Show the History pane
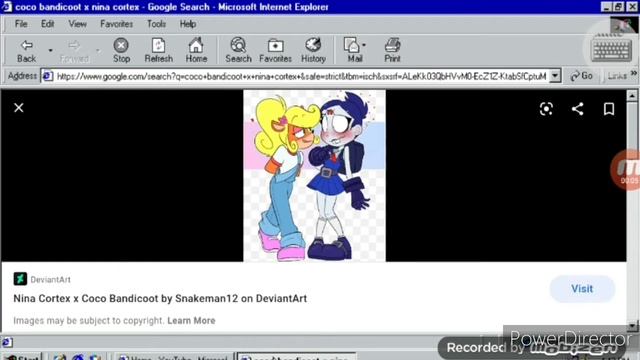 click(x=313, y=50)
